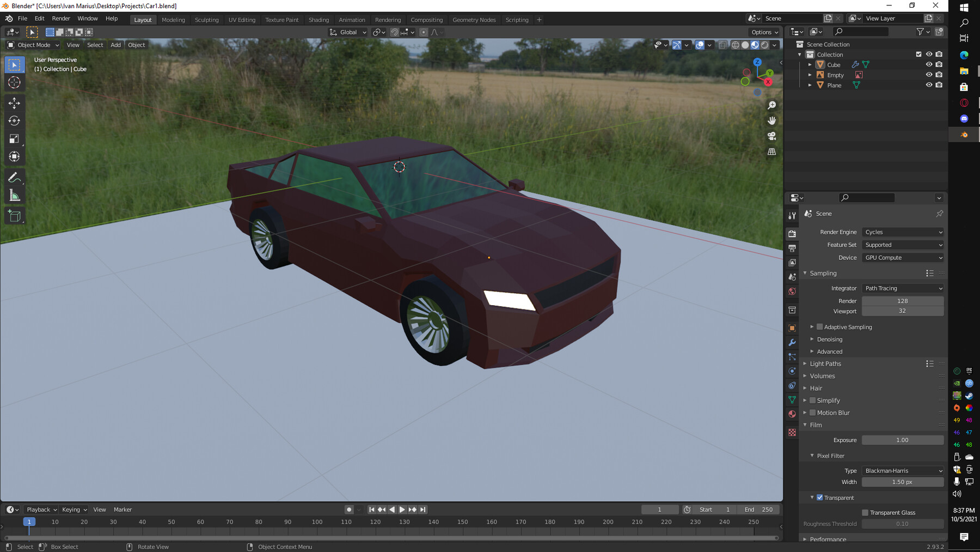Hide the Plane object in the viewport

tap(929, 85)
